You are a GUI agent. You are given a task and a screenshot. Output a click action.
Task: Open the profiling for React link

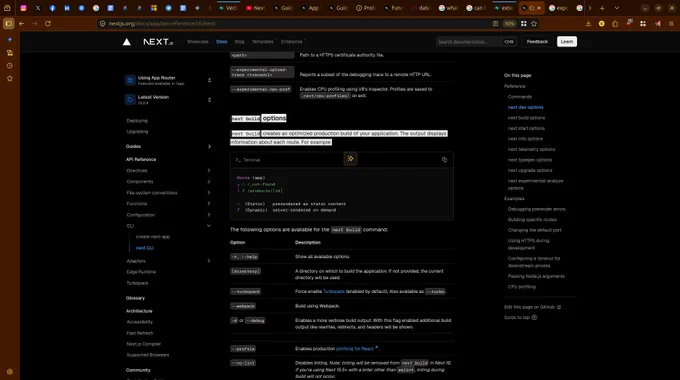(355, 349)
